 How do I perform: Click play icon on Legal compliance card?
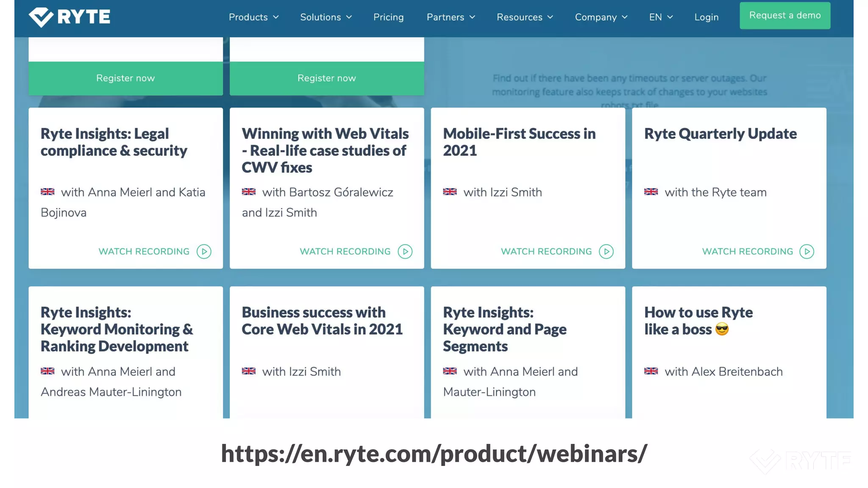204,252
